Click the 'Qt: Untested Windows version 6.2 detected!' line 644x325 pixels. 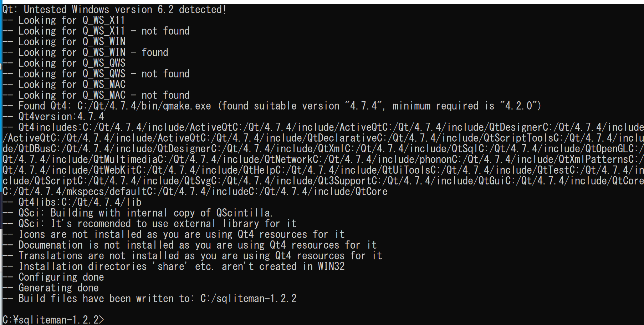[114, 10]
